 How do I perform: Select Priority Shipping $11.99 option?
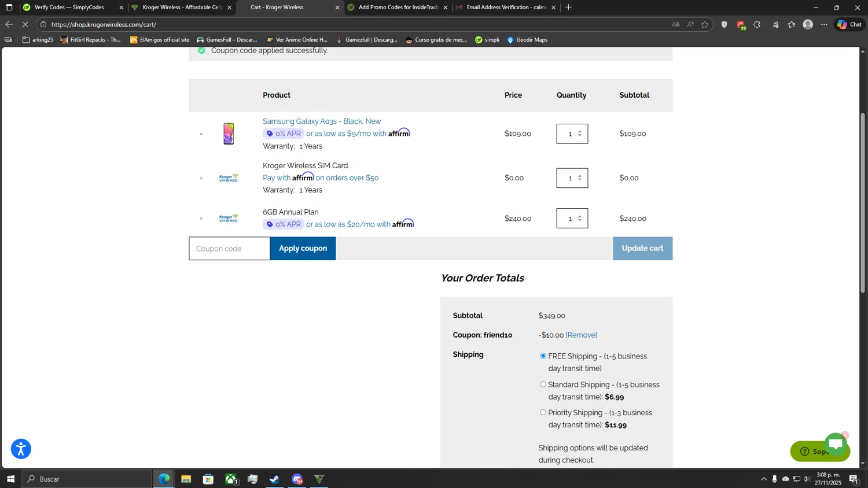pyautogui.click(x=543, y=412)
